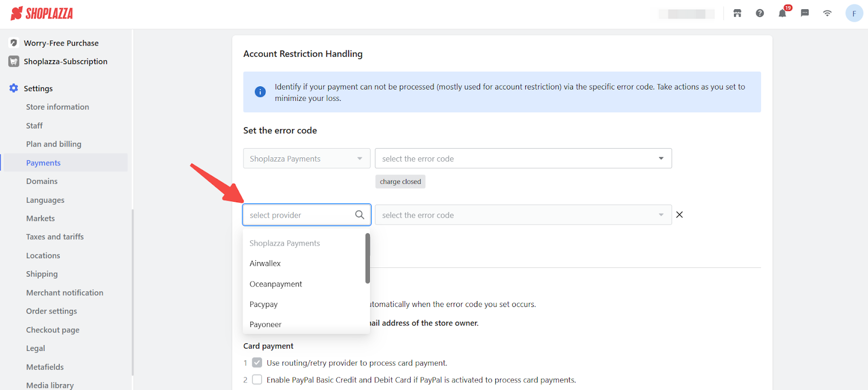Viewport: 868px width, 390px height.
Task: Open the Shoplazza Payments provider dropdown
Action: [307, 158]
